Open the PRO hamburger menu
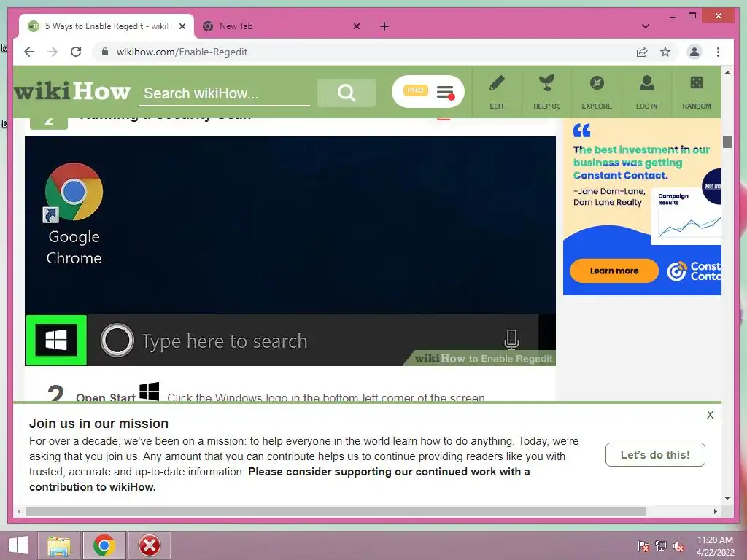 click(x=427, y=91)
